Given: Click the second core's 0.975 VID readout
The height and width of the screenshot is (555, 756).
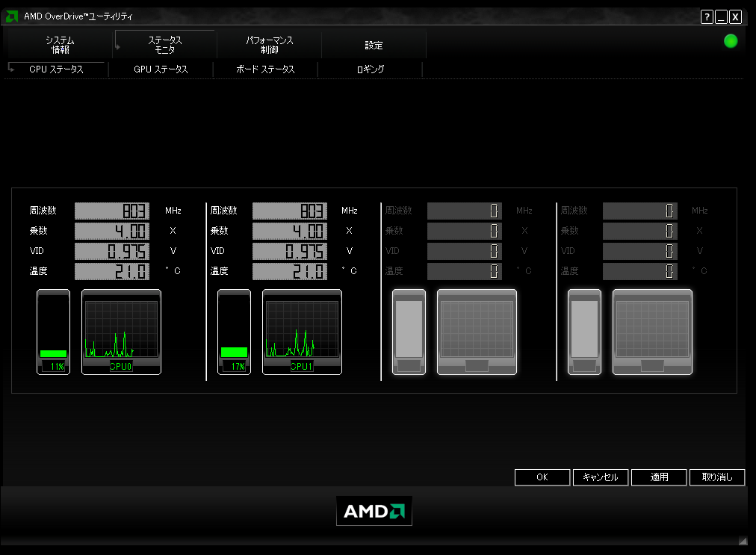Looking at the screenshot, I should (290, 251).
